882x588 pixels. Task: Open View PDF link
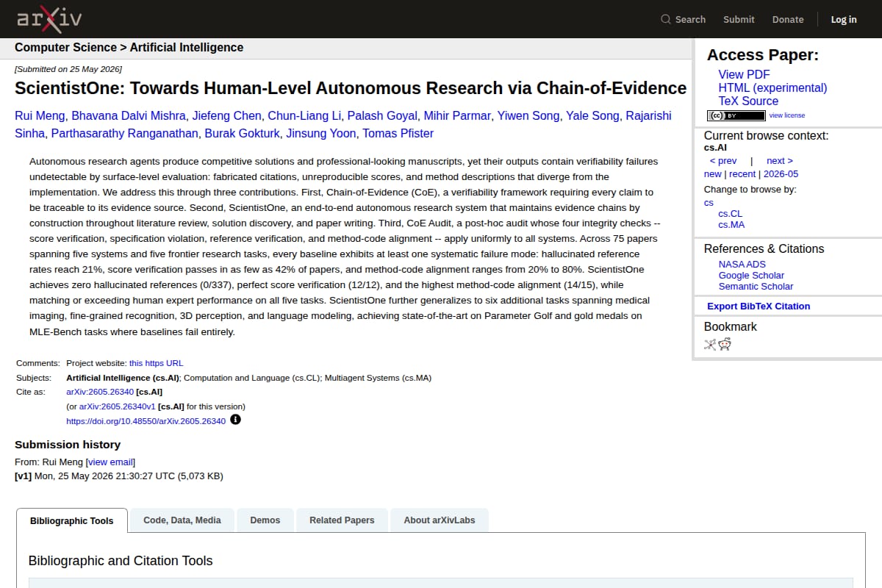pos(744,74)
